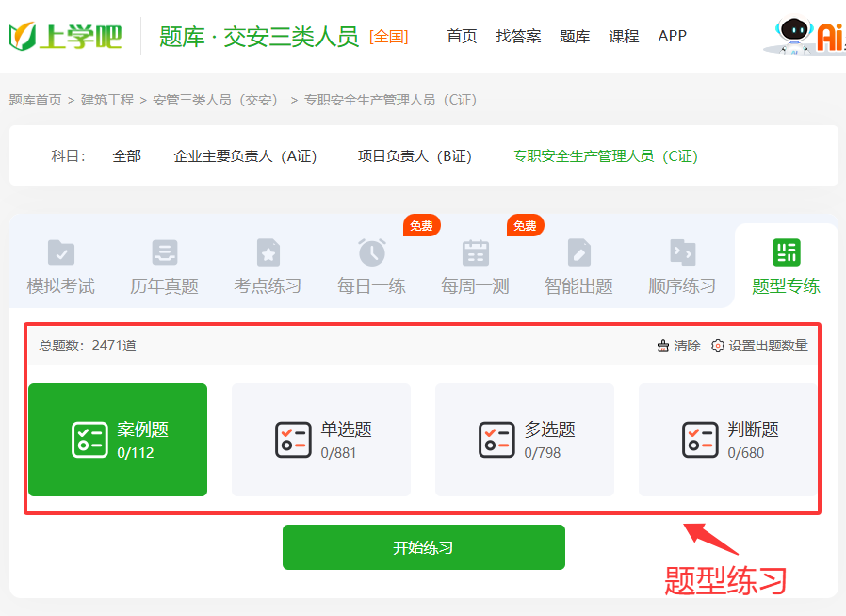Viewport: 846px width, 616px height.
Task: Click the 单选题 checklist icon
Action: point(294,440)
